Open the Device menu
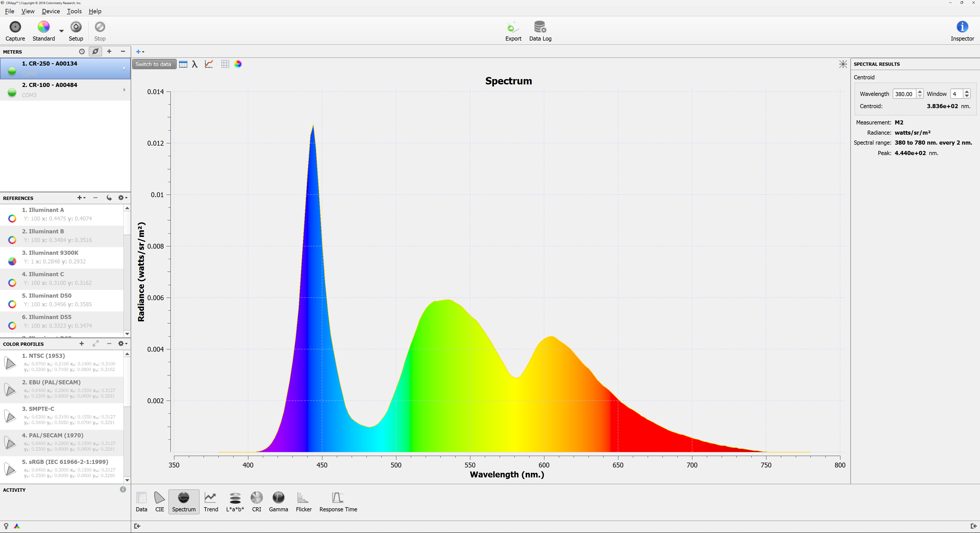 pos(51,11)
